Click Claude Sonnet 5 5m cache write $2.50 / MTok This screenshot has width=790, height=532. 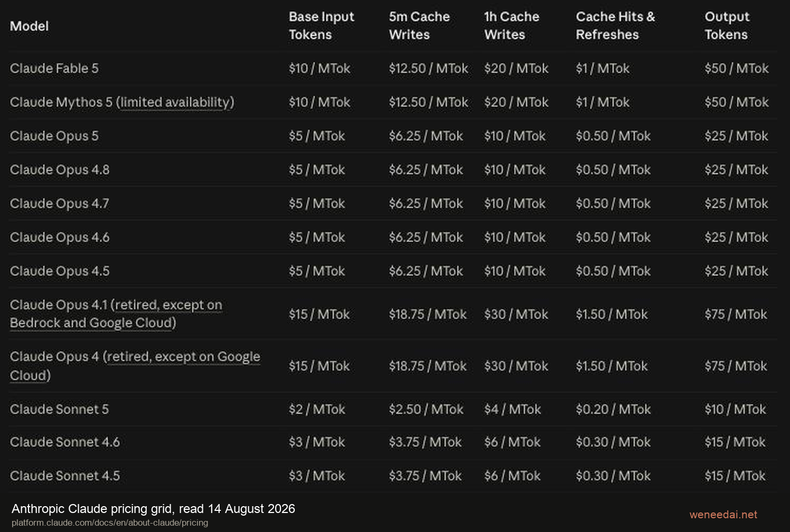point(426,409)
